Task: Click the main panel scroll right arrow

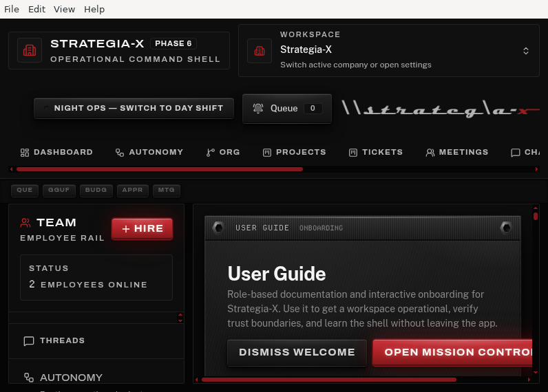Action: (529, 380)
